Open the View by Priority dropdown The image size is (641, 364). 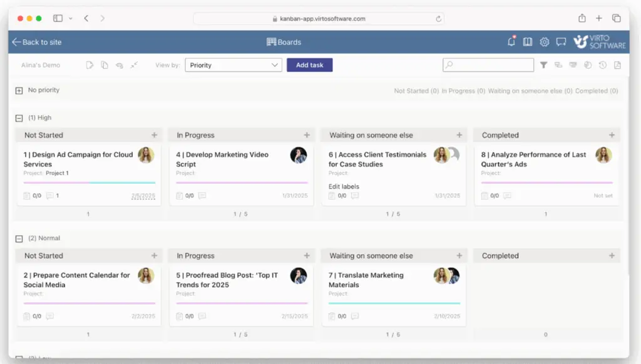pos(233,64)
